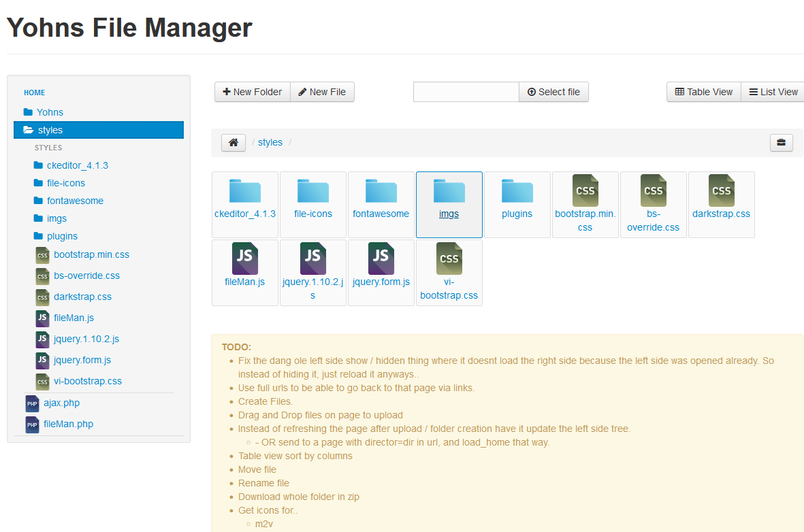Click the file upload text field
The height and width of the screenshot is (532, 804).
point(466,92)
